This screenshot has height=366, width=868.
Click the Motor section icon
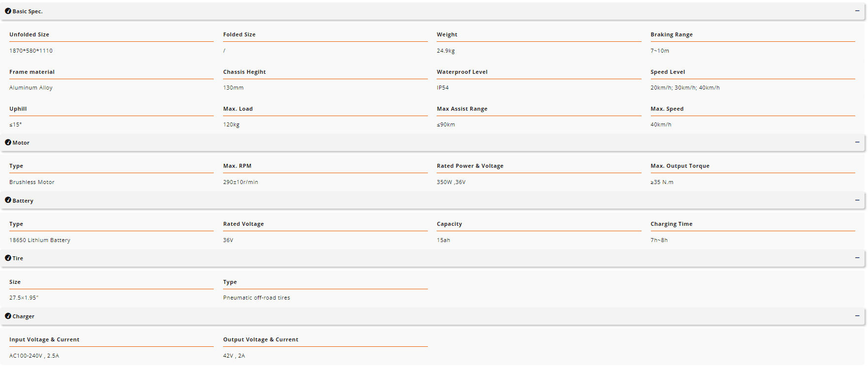point(8,142)
